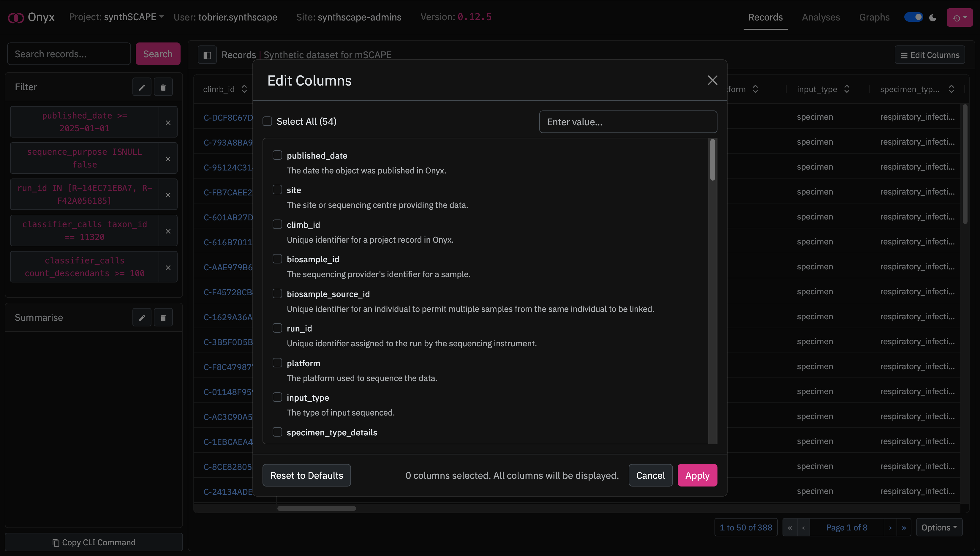Viewport: 980px width, 556px height.
Task: Sort by input_type column arrows
Action: pos(847,89)
